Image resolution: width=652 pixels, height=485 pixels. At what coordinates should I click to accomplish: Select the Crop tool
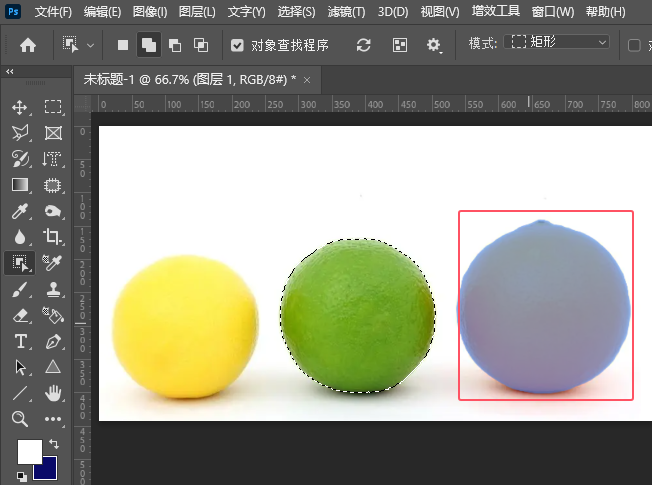click(x=52, y=237)
